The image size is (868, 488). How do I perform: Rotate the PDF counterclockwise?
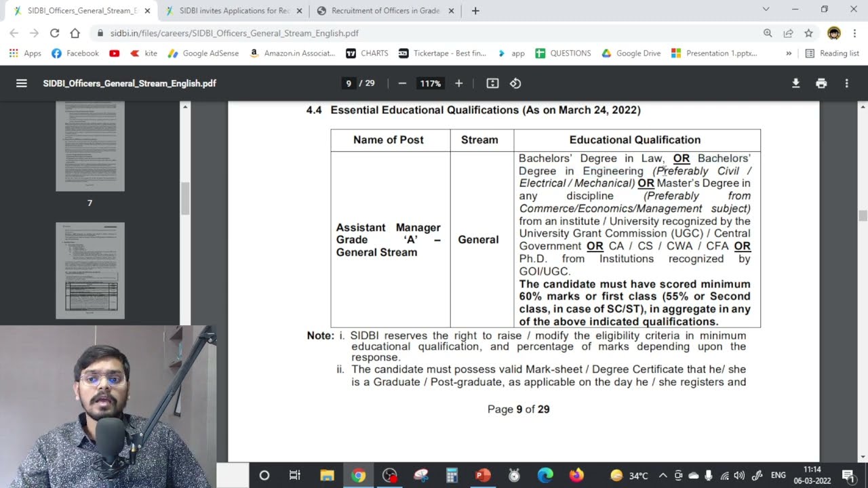pos(515,83)
